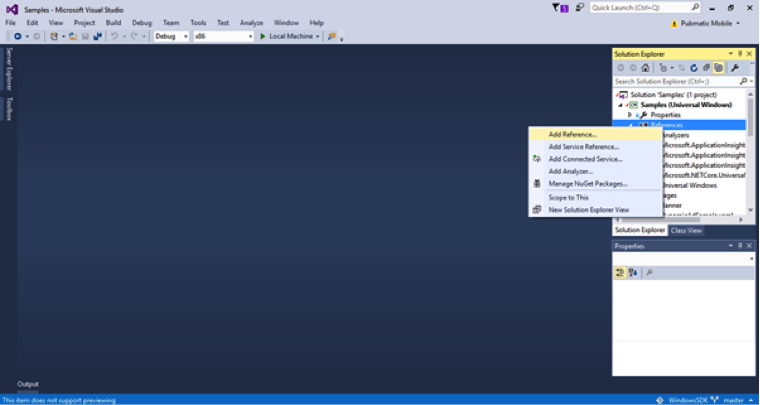The image size is (760, 405).
Task: Open the Build menu
Action: 113,23
